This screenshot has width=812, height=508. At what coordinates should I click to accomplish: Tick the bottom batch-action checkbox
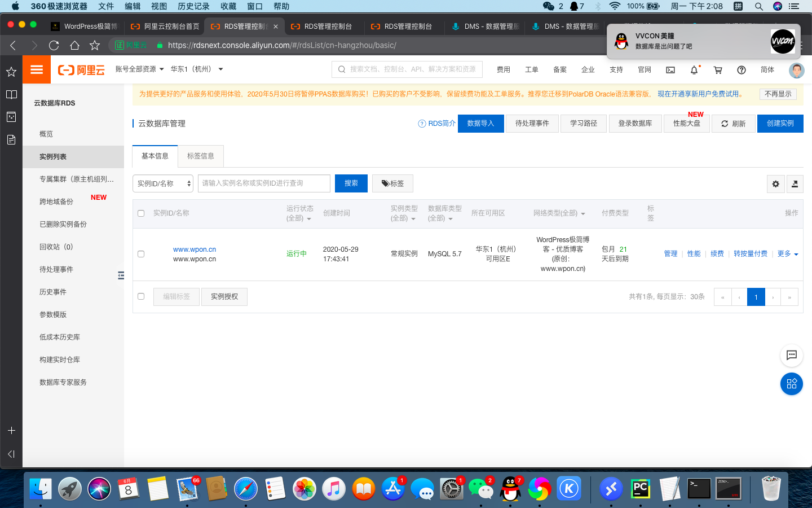(x=141, y=296)
